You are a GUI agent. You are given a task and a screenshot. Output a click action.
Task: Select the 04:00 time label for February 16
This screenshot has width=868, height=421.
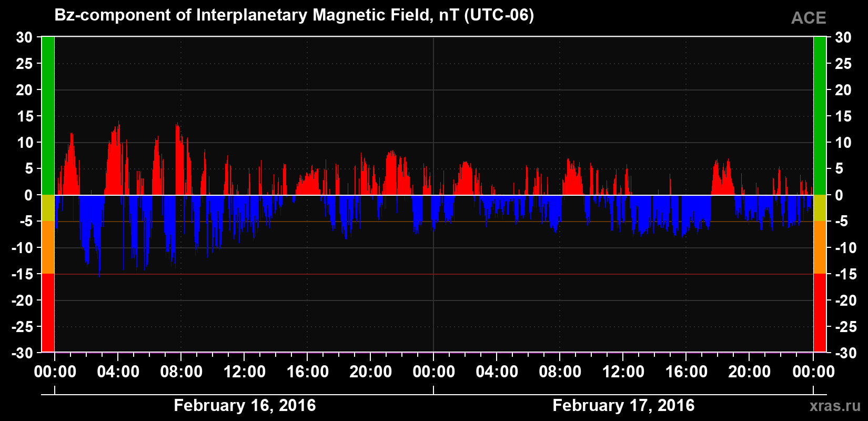pos(118,372)
